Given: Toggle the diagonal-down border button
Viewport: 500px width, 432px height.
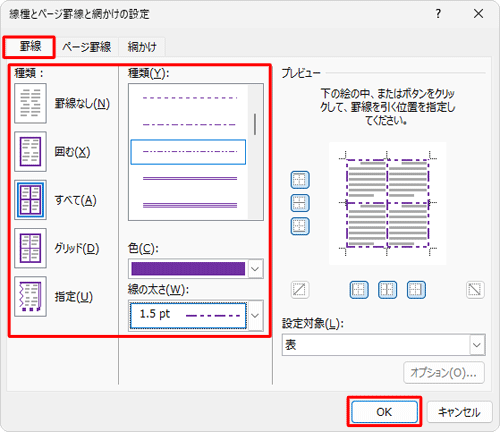Looking at the screenshot, I should 475,290.
